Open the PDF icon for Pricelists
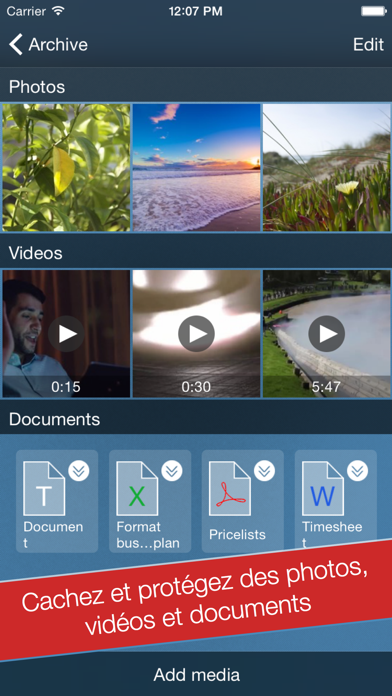The image size is (392, 696). pos(230,488)
